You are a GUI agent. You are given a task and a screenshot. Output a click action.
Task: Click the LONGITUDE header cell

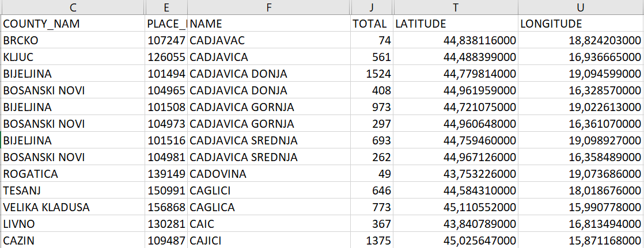[x=581, y=24]
